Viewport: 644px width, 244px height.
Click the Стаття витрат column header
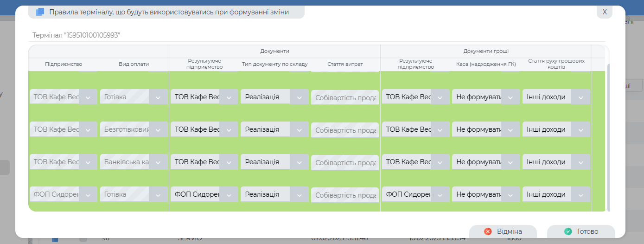coord(345,64)
